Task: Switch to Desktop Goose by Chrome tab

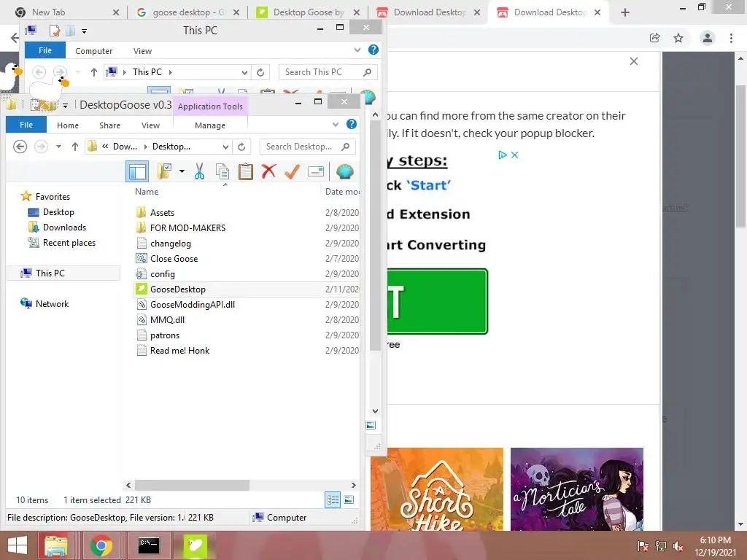Action: (309, 12)
